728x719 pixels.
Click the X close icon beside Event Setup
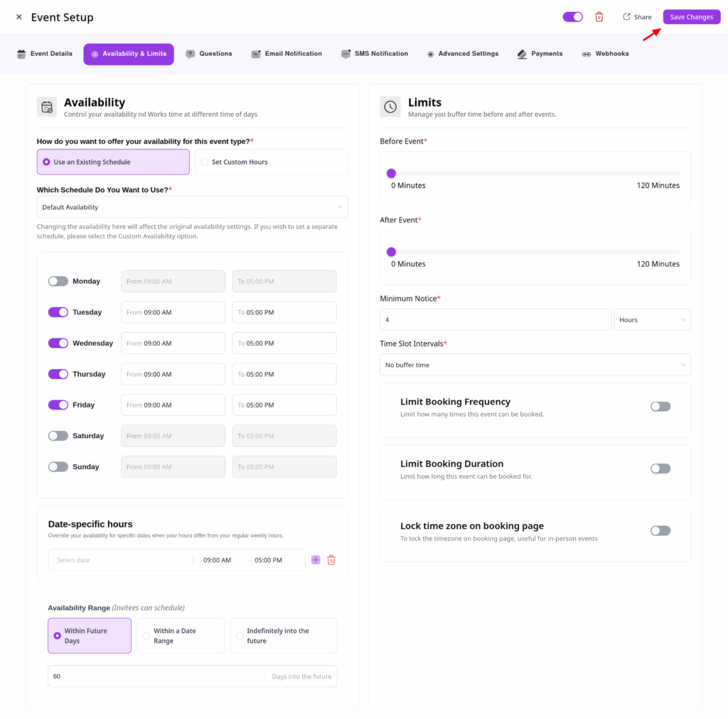19,17
